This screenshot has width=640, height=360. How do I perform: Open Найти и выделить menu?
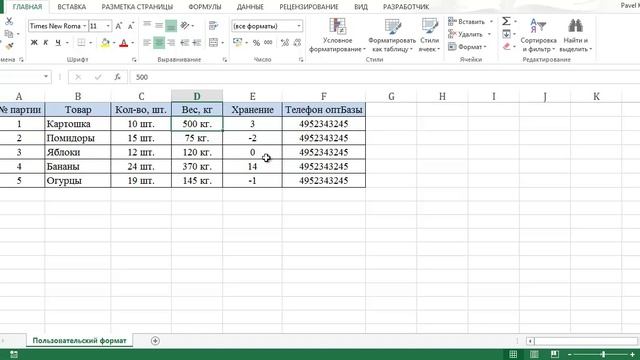pos(576,36)
